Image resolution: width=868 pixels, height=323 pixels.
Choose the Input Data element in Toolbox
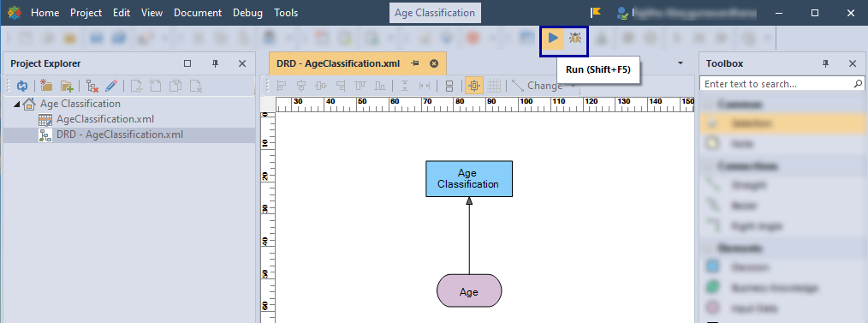click(x=782, y=308)
